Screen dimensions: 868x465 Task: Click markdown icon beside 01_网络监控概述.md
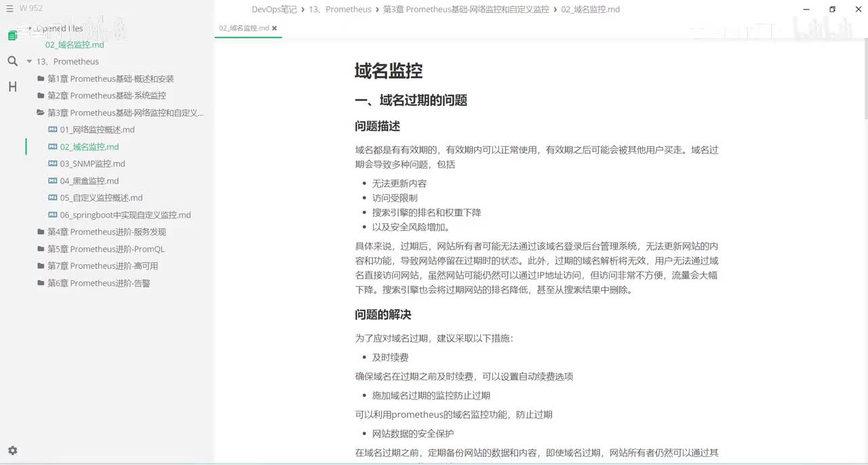53,129
